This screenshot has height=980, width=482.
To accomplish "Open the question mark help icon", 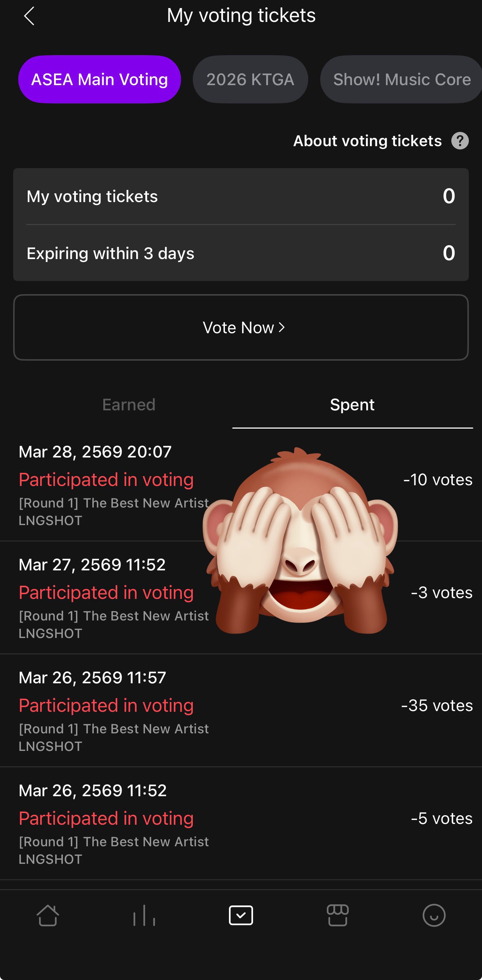I will [x=460, y=141].
